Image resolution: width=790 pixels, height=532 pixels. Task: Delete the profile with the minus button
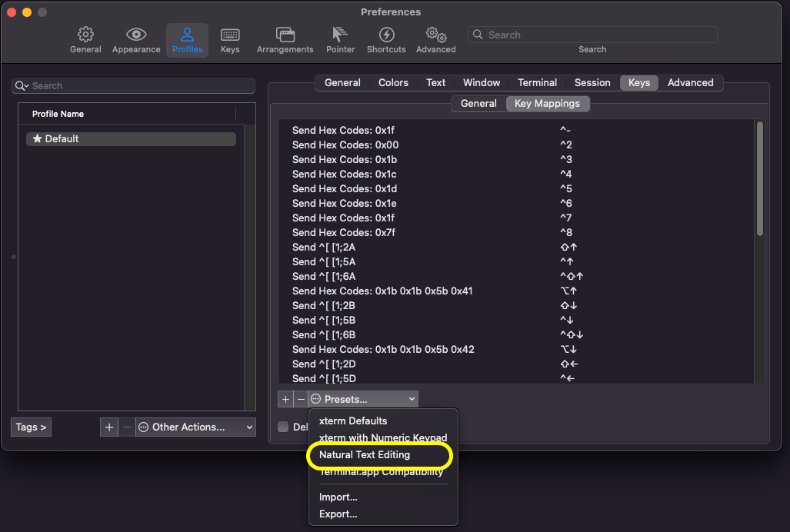pyautogui.click(x=127, y=427)
